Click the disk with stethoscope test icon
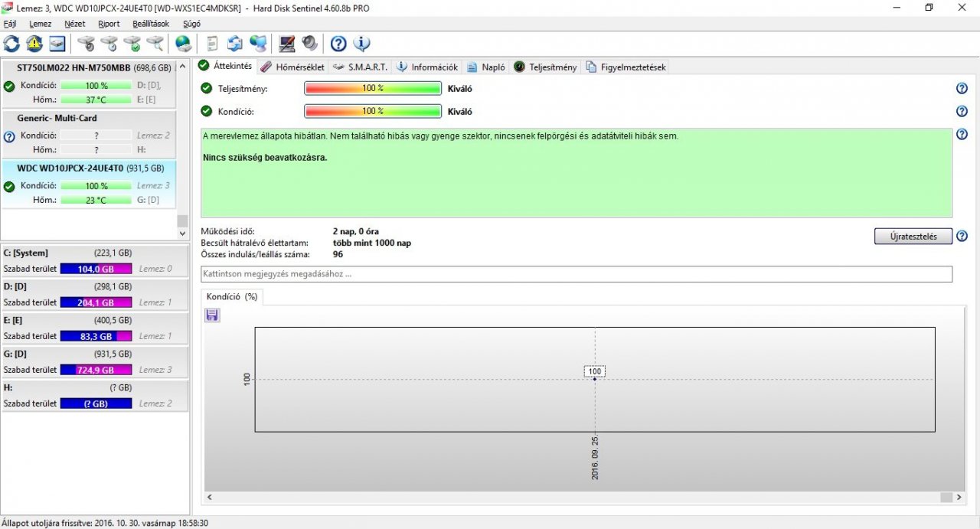Image resolution: width=980 pixels, height=529 pixels. click(86, 44)
